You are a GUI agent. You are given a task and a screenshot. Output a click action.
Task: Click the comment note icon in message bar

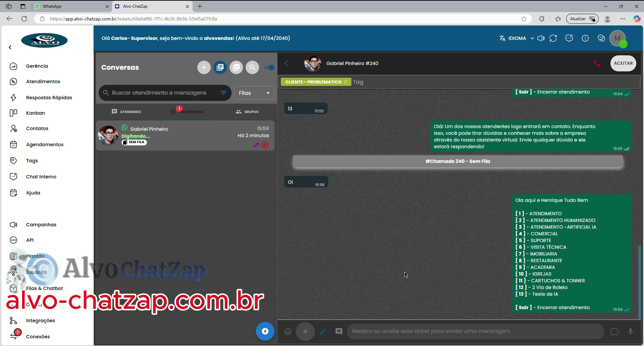[339, 332]
